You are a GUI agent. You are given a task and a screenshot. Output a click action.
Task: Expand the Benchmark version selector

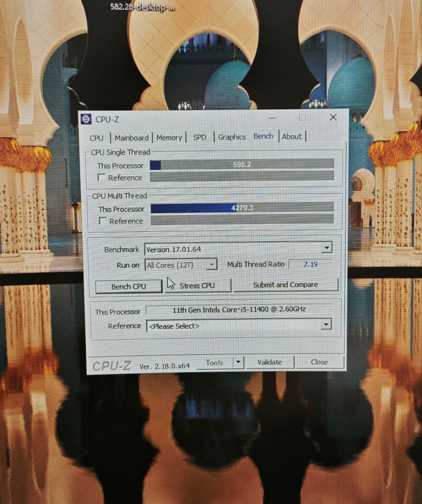point(326,248)
